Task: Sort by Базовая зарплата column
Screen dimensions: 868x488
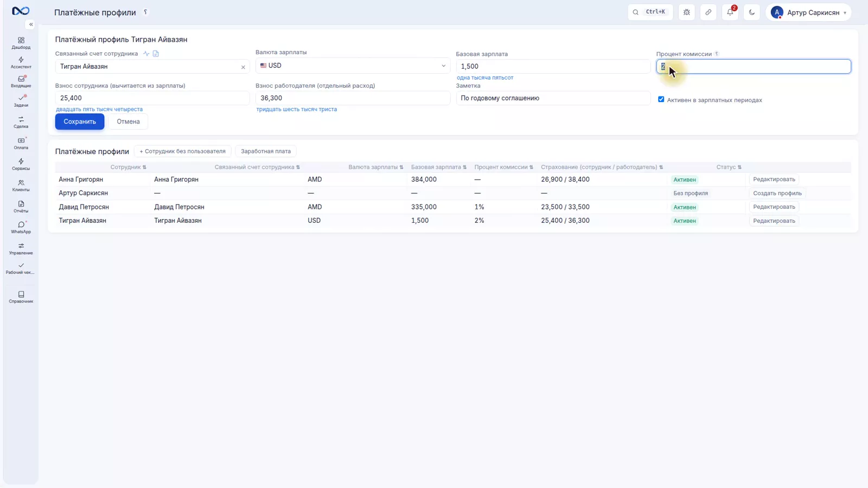Action: [439, 167]
